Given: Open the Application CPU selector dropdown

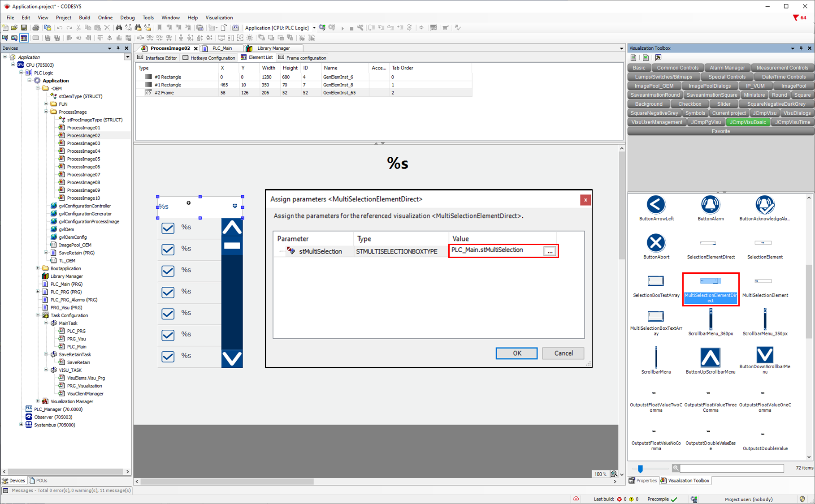Looking at the screenshot, I should coord(314,28).
